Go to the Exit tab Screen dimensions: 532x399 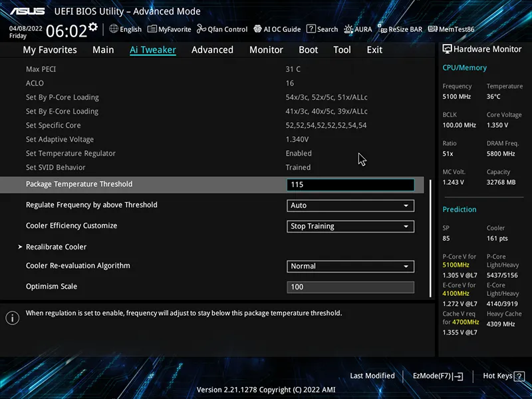[374, 50]
